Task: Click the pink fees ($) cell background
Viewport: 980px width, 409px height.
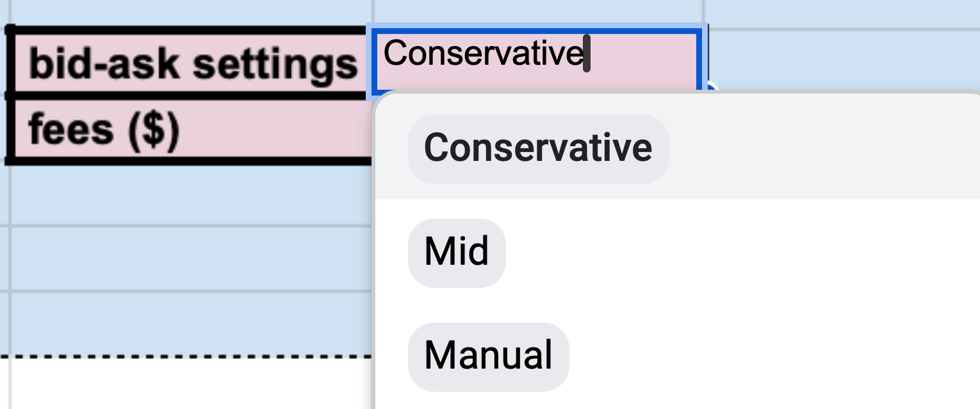Action: (x=186, y=128)
